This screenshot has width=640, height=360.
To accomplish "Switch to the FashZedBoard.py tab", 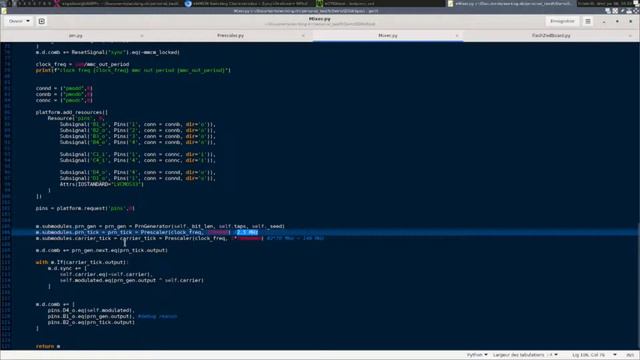I will pos(551,36).
